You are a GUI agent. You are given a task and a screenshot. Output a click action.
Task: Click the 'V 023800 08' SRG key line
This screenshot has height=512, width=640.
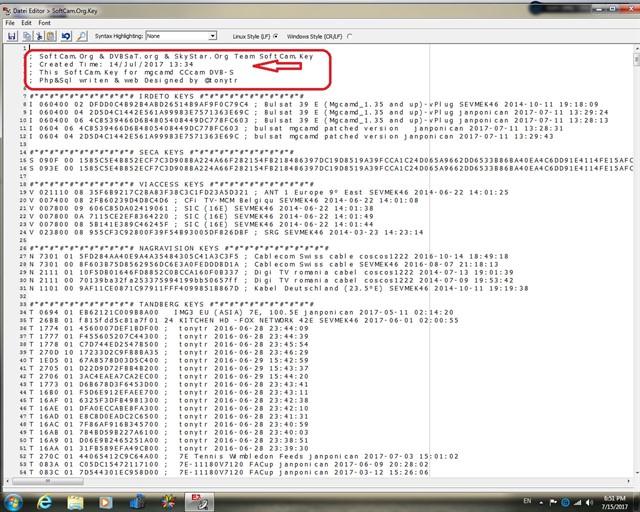coord(227,232)
